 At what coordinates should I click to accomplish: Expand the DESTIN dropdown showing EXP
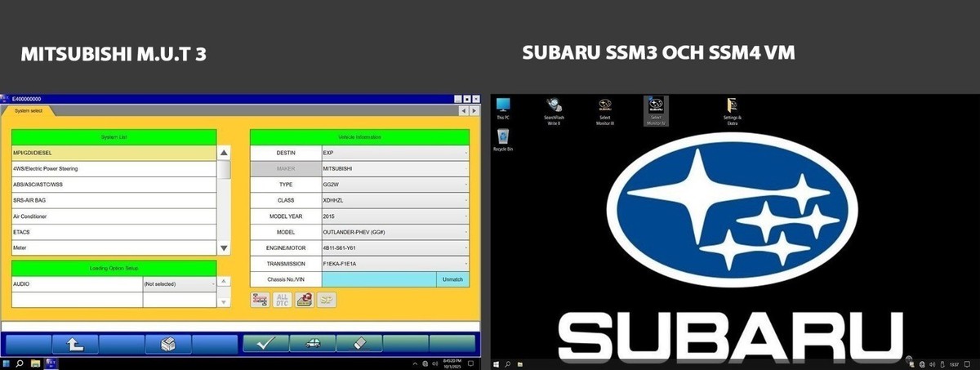(395, 153)
